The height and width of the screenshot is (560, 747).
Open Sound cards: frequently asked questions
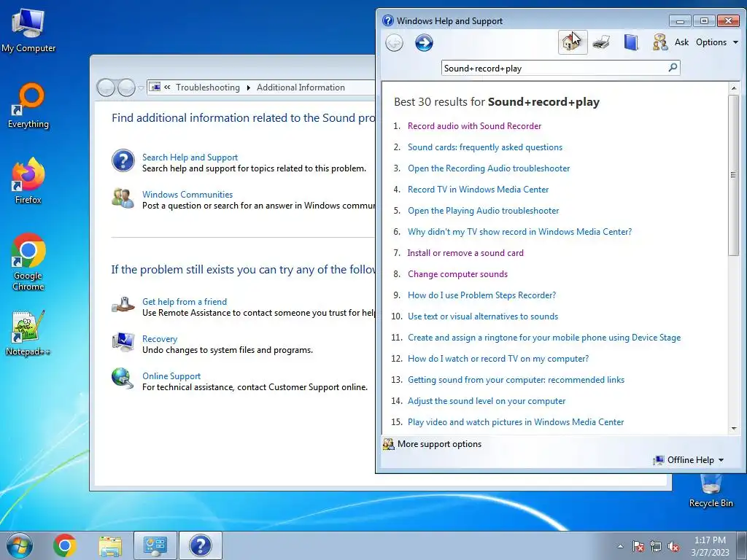[x=485, y=147]
